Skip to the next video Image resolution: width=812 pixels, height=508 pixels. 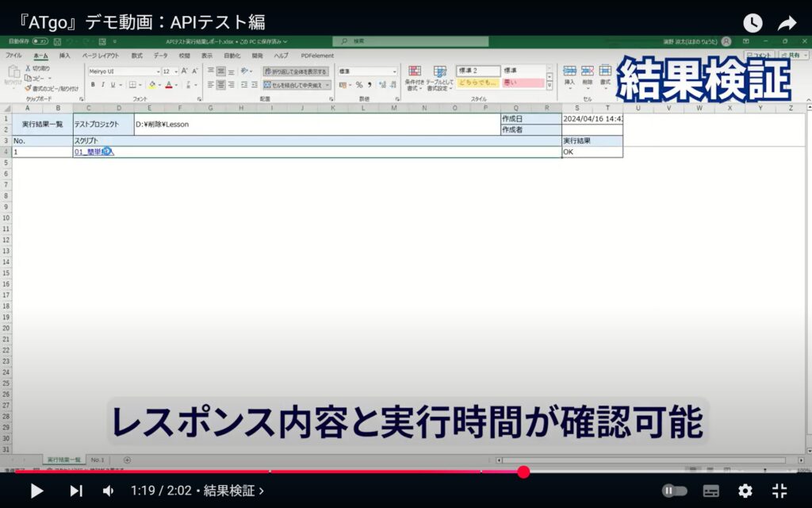[75, 491]
